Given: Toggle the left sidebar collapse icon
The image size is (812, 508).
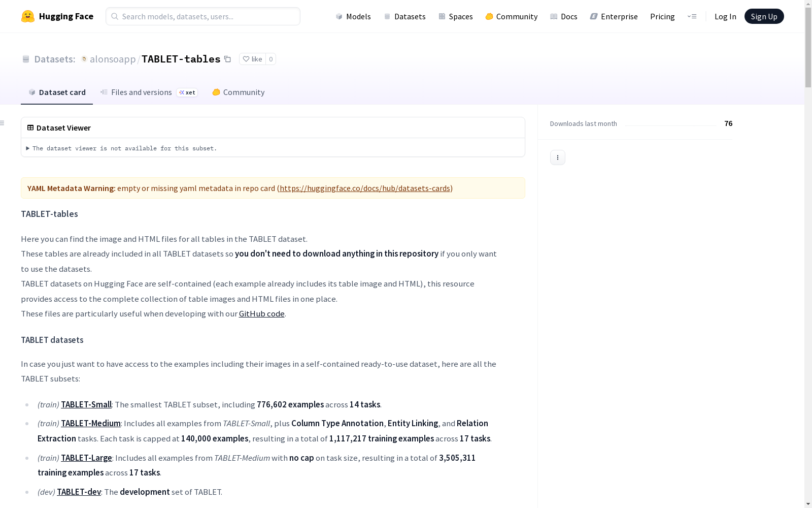Looking at the screenshot, I should (x=3, y=123).
